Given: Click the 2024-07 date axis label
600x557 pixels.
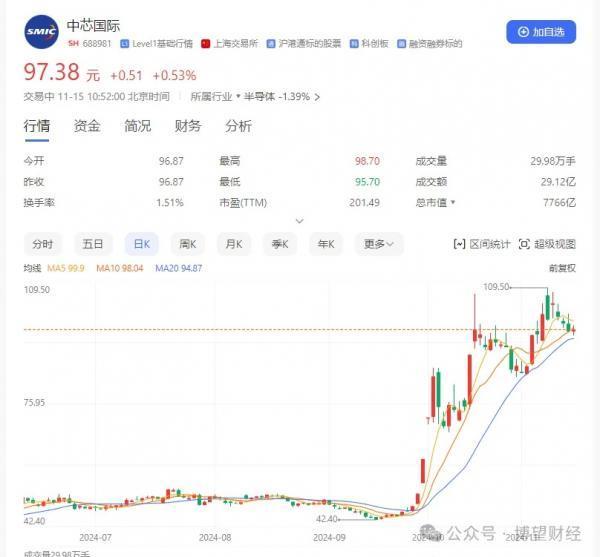Looking at the screenshot, I should (x=95, y=537).
